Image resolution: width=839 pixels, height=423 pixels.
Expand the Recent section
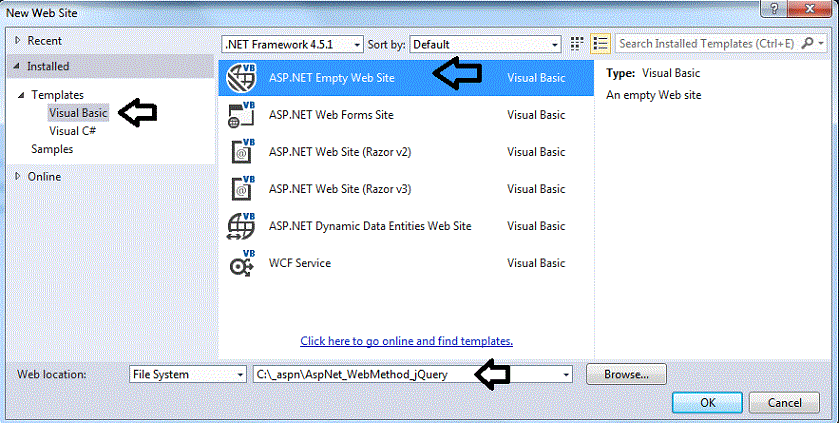(x=18, y=40)
